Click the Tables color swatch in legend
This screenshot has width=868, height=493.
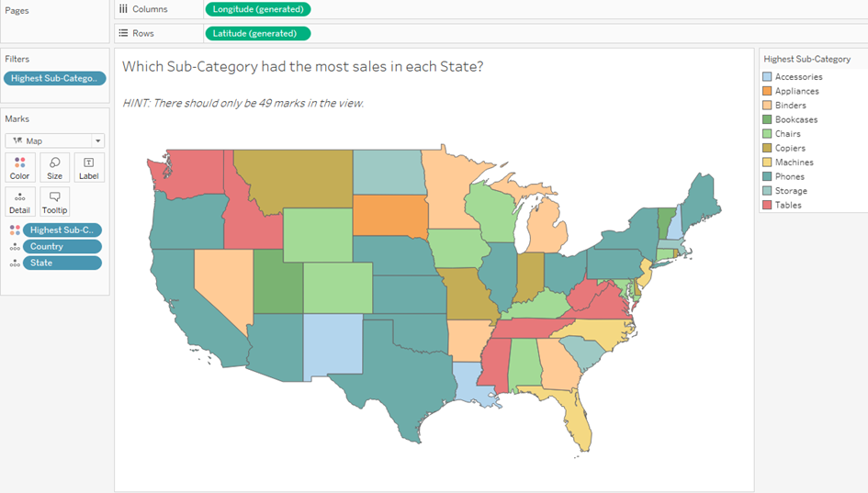coord(767,205)
